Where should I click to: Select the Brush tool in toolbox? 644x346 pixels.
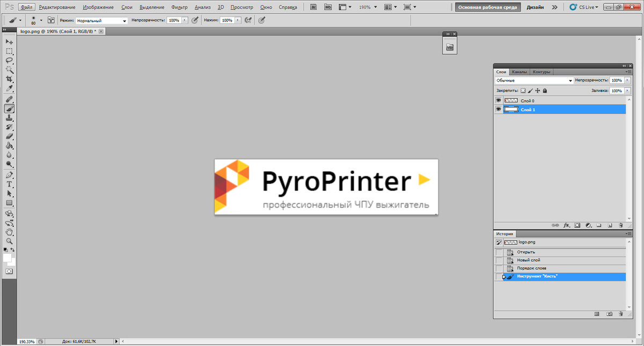click(x=9, y=108)
